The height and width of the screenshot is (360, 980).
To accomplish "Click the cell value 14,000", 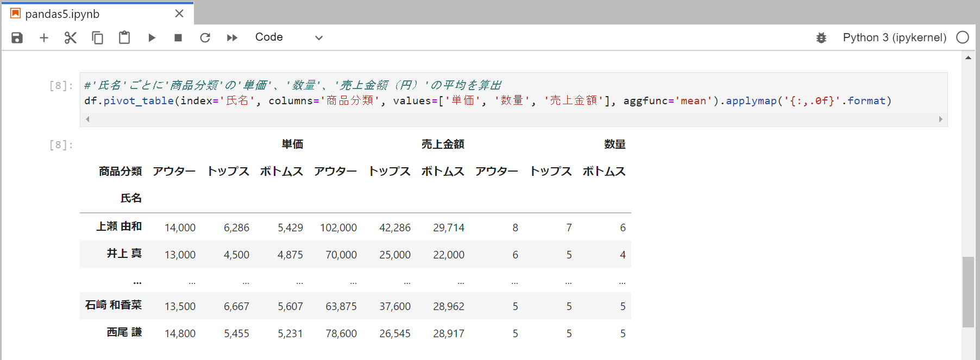I will pos(180,228).
